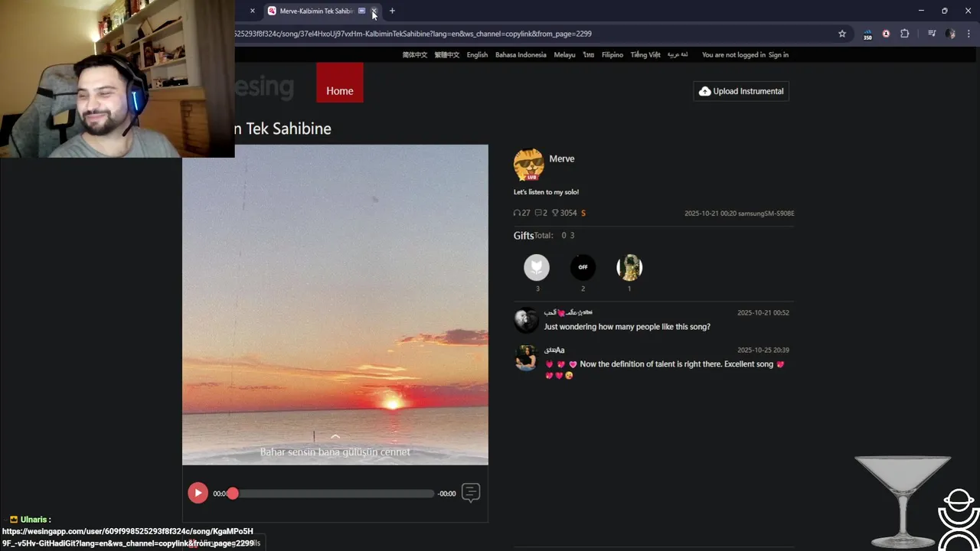Click the comment timestamp 2025-10-25 20:39
Image resolution: width=980 pixels, height=551 pixels.
coord(763,350)
